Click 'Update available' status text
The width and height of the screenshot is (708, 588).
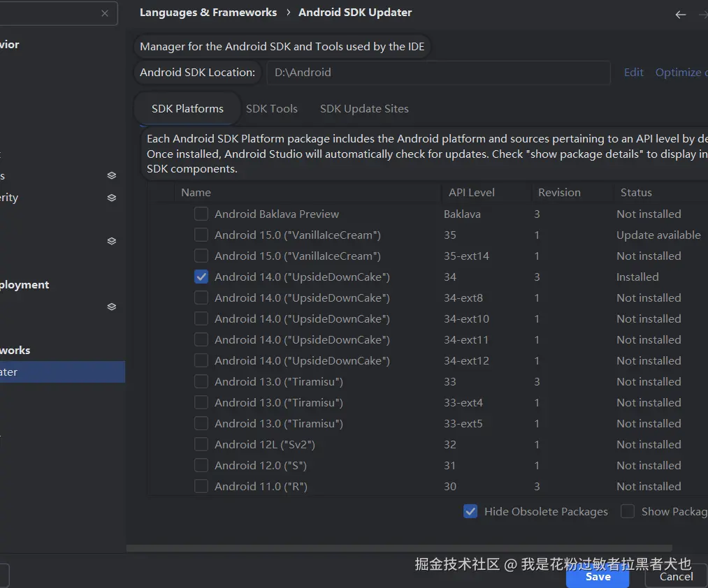click(x=658, y=235)
